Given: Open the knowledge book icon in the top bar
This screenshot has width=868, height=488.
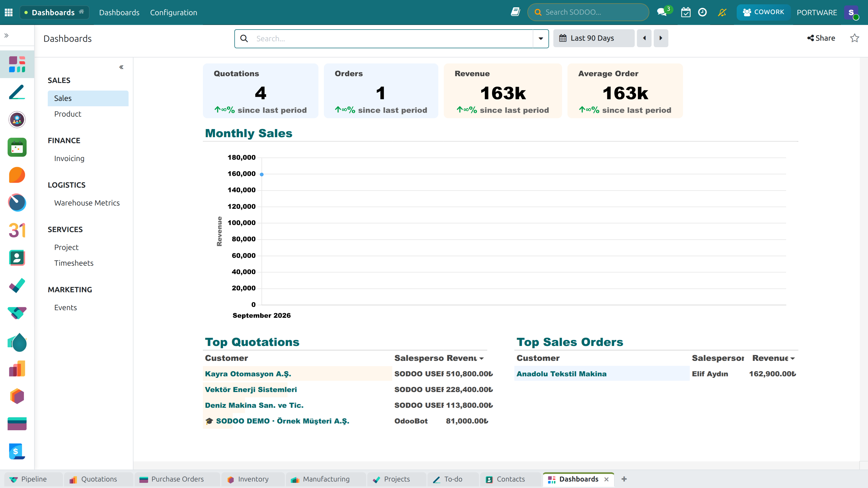Looking at the screenshot, I should point(515,12).
